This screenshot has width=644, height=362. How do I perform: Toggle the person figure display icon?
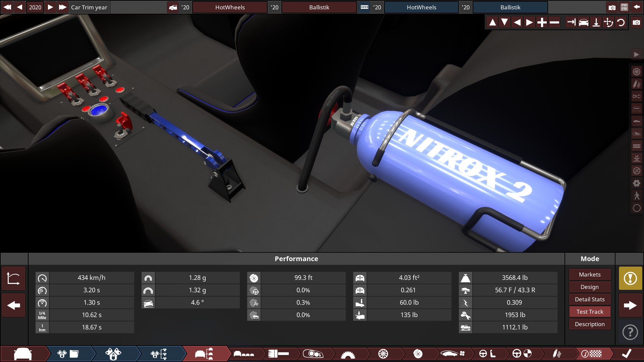[636, 196]
